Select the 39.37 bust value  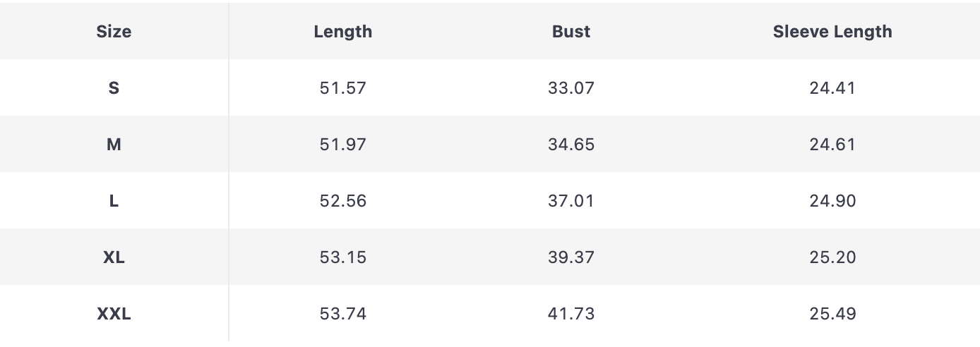(571, 257)
